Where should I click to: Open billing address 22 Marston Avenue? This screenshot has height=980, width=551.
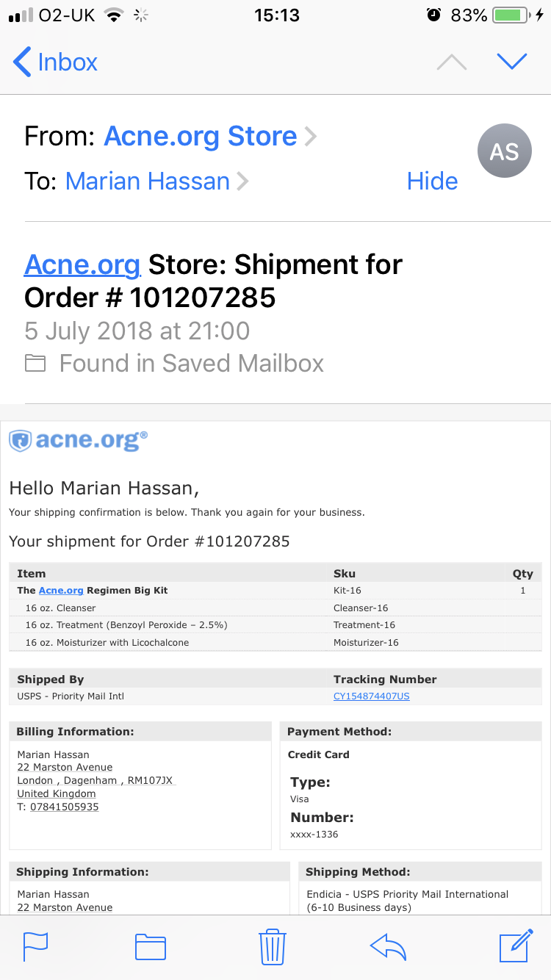(x=65, y=767)
